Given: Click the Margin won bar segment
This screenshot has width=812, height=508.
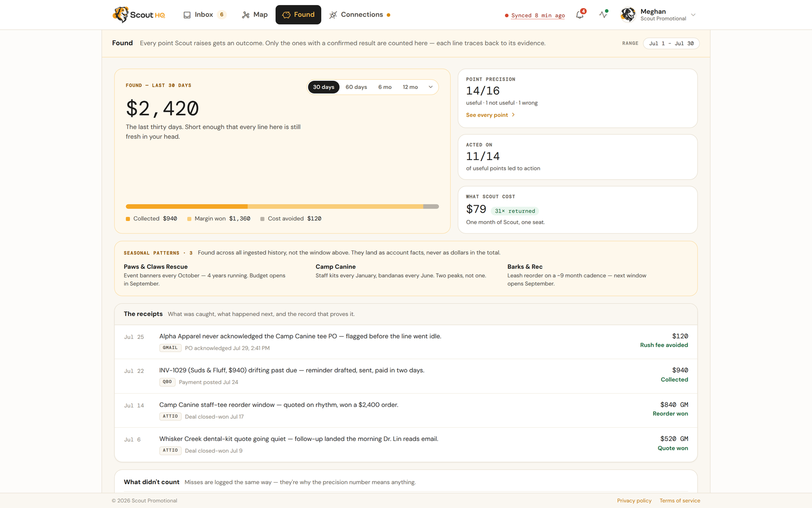Looking at the screenshot, I should pyautogui.click(x=335, y=206).
